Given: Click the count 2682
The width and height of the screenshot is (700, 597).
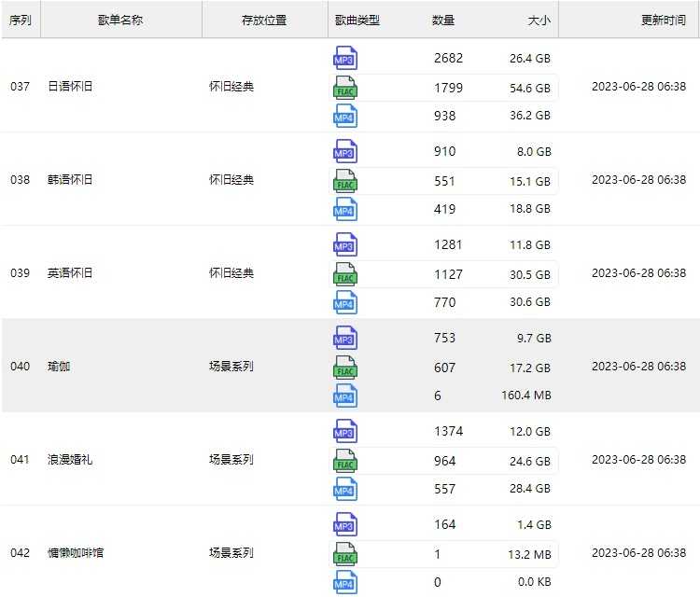Looking at the screenshot, I should point(448,58).
